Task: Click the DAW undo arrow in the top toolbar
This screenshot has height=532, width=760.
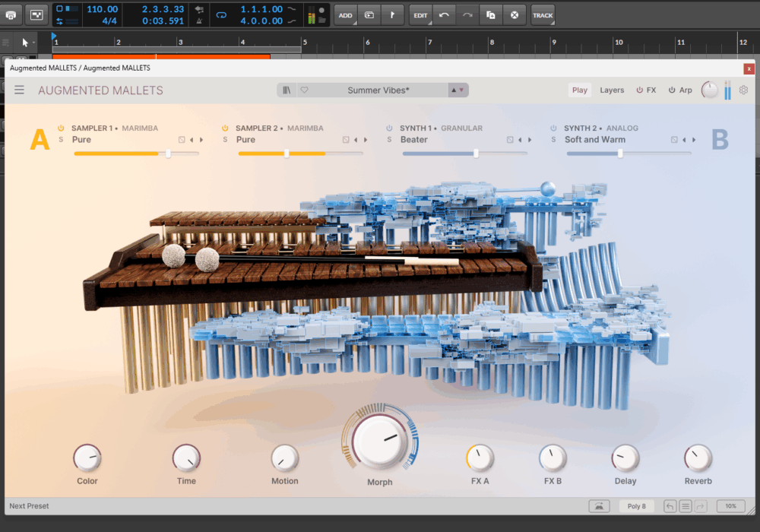Action: (444, 15)
